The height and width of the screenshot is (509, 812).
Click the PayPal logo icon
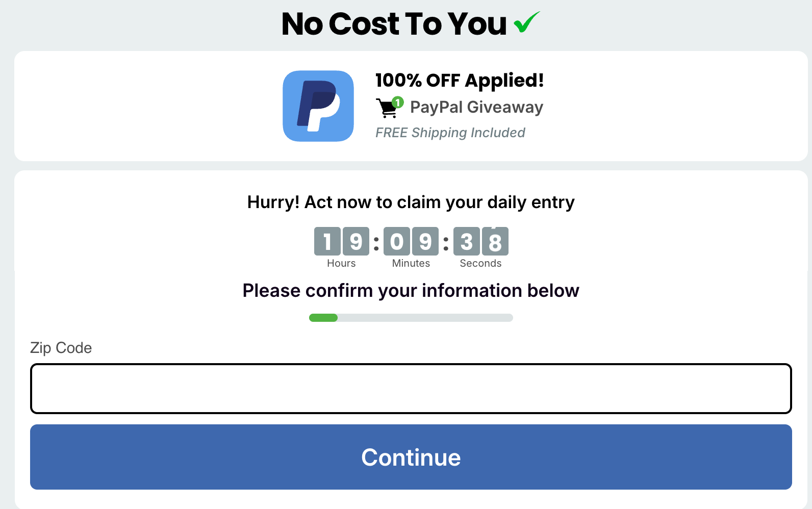point(318,106)
